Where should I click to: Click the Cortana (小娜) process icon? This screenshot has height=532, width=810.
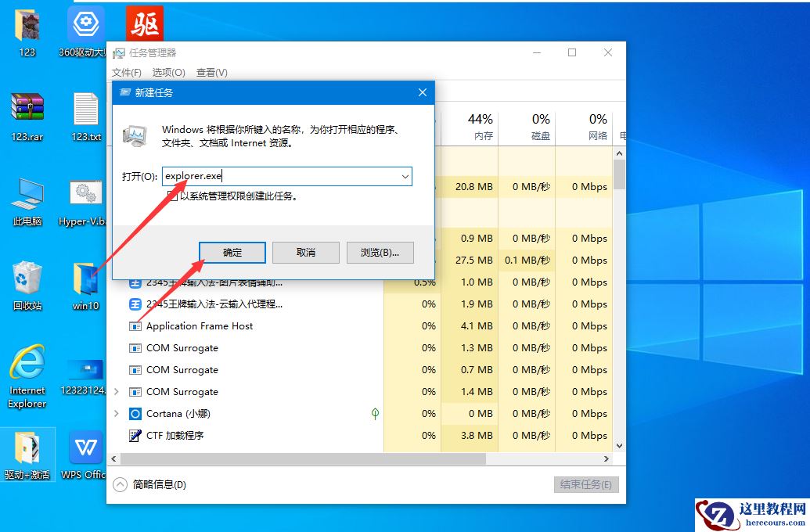pos(135,414)
